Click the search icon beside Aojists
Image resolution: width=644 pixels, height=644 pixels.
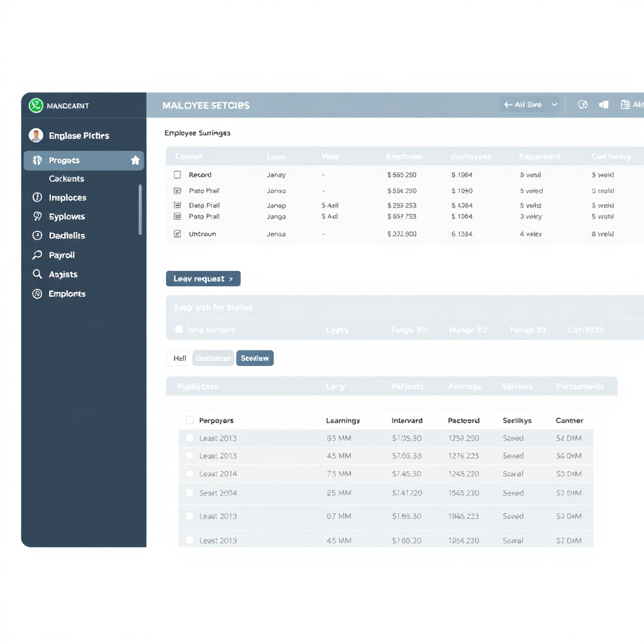[36, 274]
